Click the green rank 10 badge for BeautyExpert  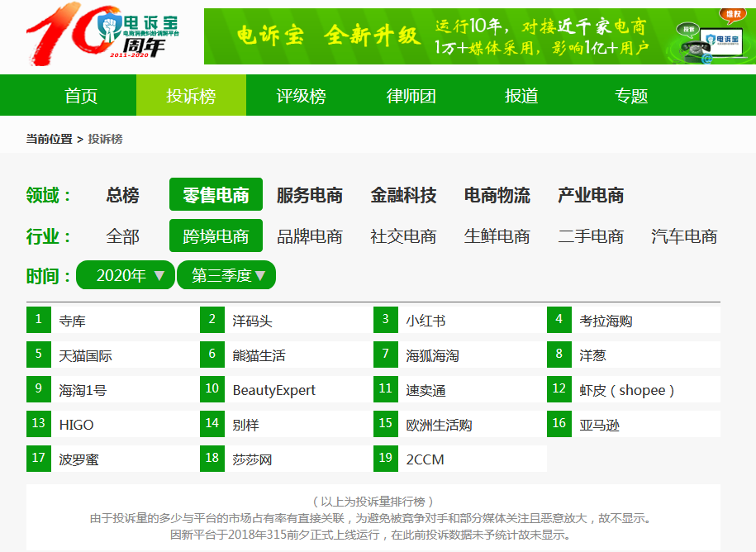pyautogui.click(x=212, y=389)
